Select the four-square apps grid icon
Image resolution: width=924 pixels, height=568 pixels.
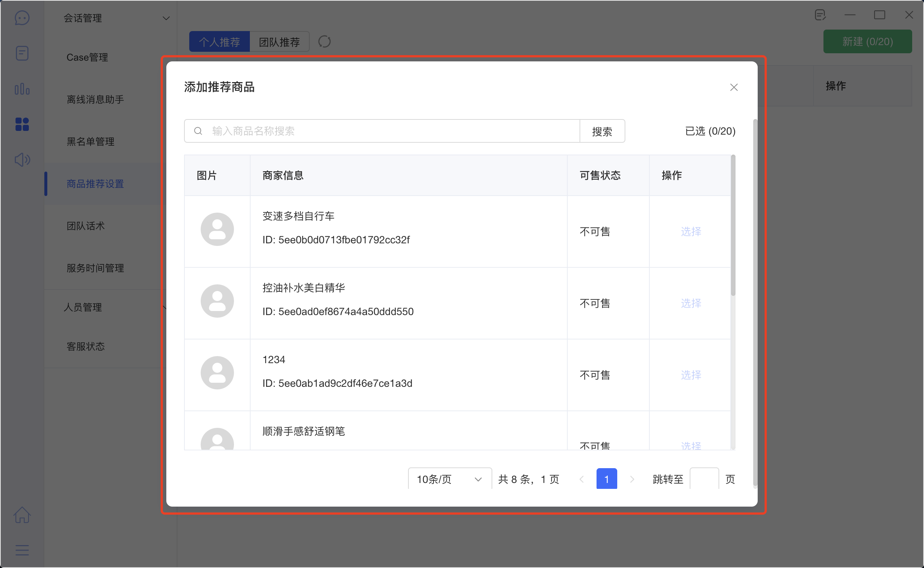22,124
